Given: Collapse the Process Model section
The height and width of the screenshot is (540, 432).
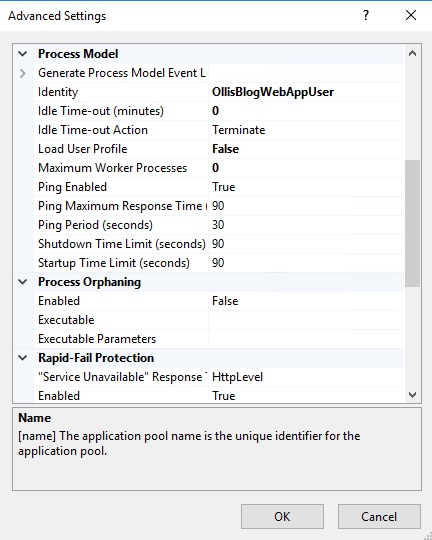Looking at the screenshot, I should 23,54.
